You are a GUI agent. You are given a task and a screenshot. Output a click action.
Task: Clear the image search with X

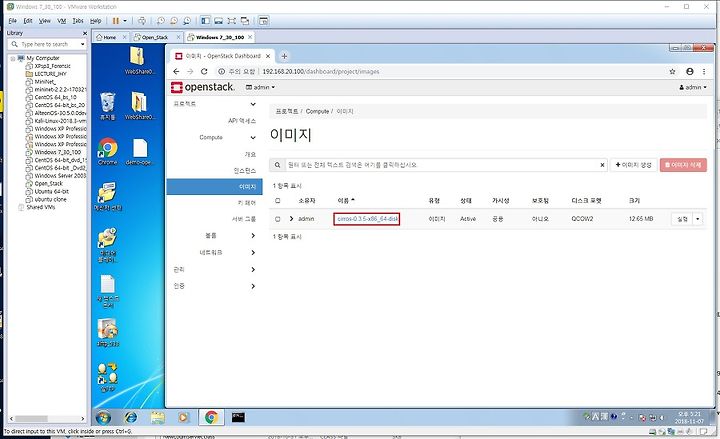[x=602, y=165]
